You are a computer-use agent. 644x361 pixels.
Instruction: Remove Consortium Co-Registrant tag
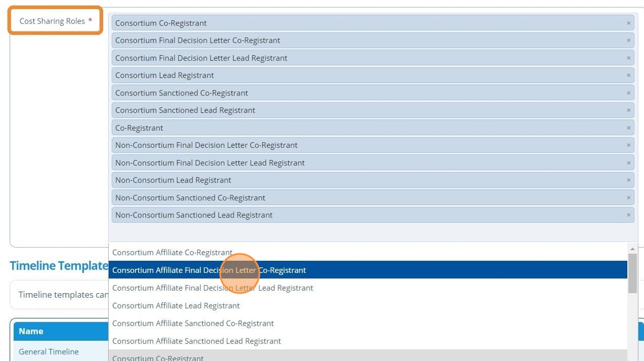tap(628, 23)
